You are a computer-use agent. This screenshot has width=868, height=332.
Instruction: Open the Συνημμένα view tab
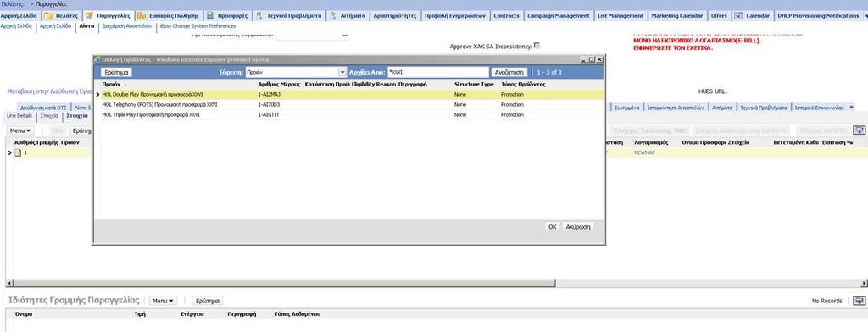click(x=626, y=108)
